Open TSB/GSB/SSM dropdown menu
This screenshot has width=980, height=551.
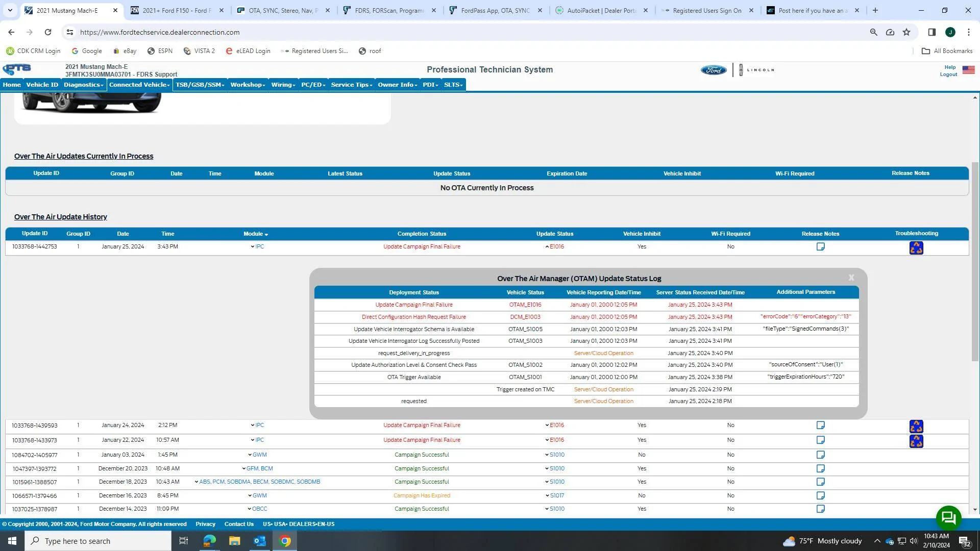coord(200,85)
